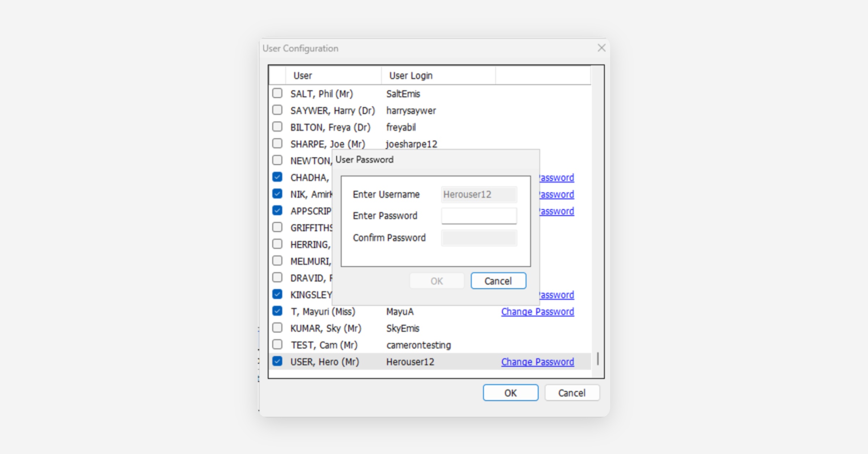This screenshot has width=868, height=454.
Task: Click the Enter Password input field
Action: [479, 216]
